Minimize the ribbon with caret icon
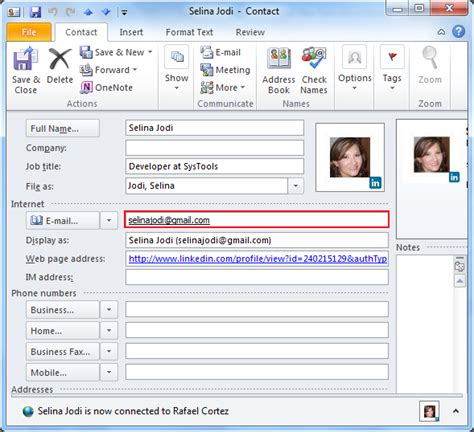Screen dimensions: 474x432 441,32
